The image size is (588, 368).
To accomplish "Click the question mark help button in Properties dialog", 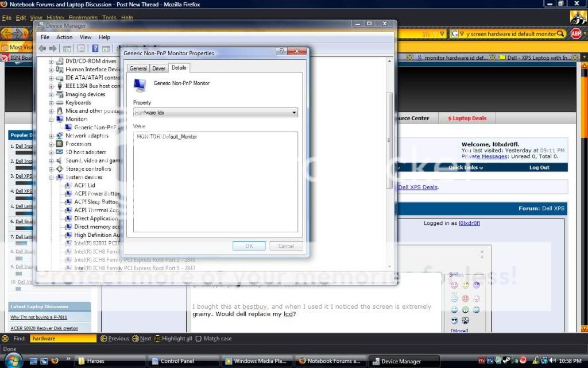I will coord(281,51).
